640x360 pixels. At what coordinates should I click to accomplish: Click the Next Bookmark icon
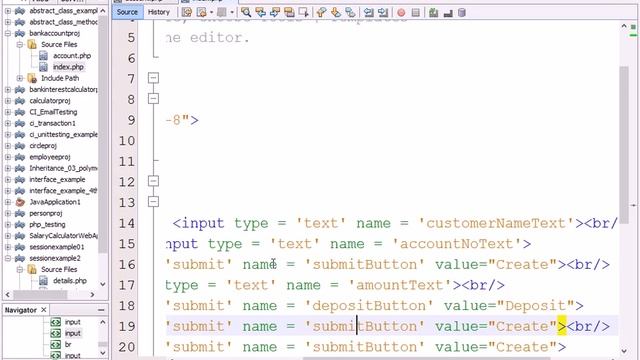click(336, 13)
